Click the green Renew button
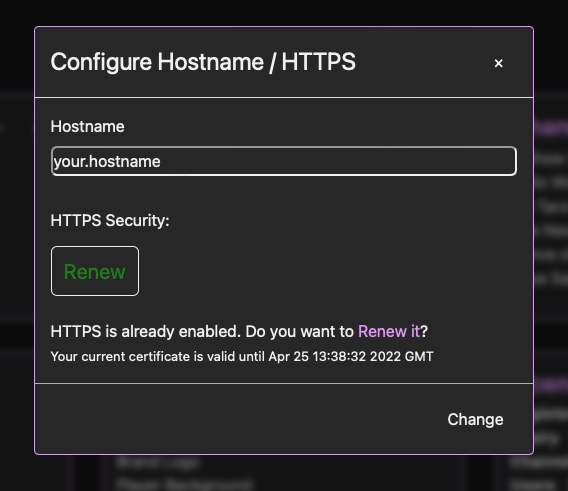The height and width of the screenshot is (491, 568). [x=95, y=271]
